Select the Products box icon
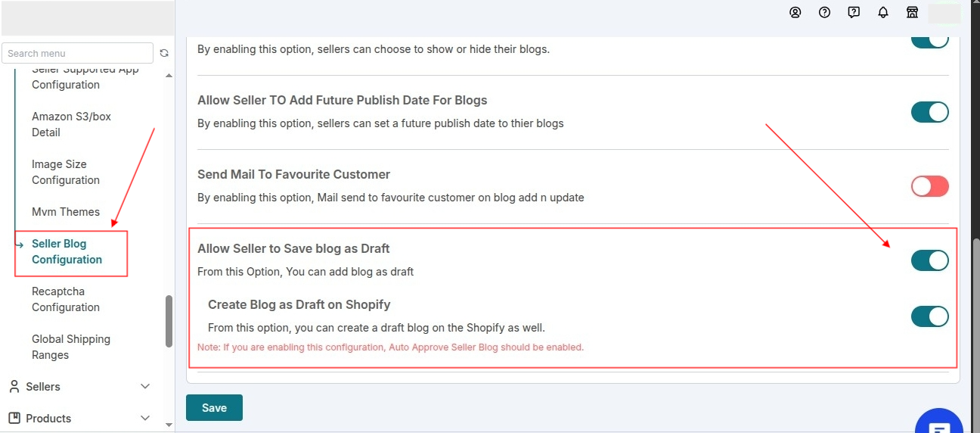Viewport: 980px width, 433px height. click(x=14, y=419)
